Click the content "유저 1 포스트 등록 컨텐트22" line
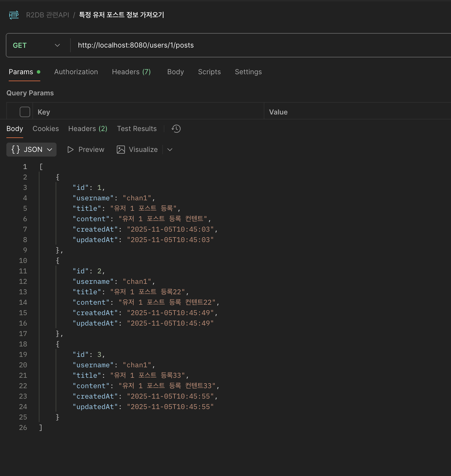The image size is (451, 476). pos(146,302)
